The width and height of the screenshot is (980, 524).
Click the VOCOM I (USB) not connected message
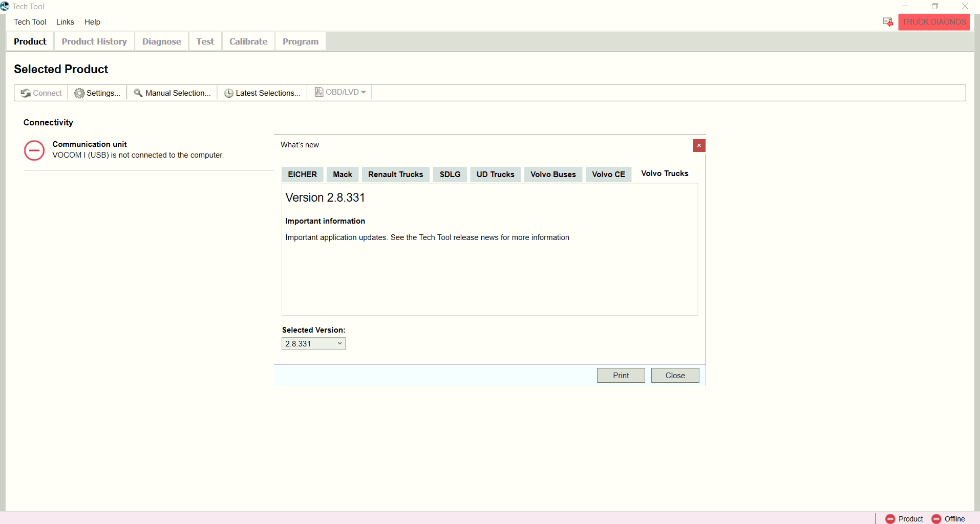tap(138, 155)
